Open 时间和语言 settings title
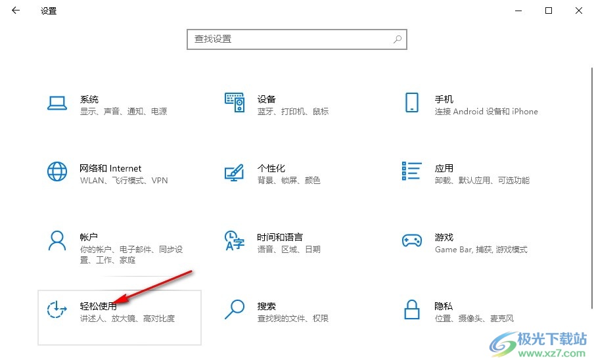The width and height of the screenshot is (594, 364). pyautogui.click(x=280, y=237)
